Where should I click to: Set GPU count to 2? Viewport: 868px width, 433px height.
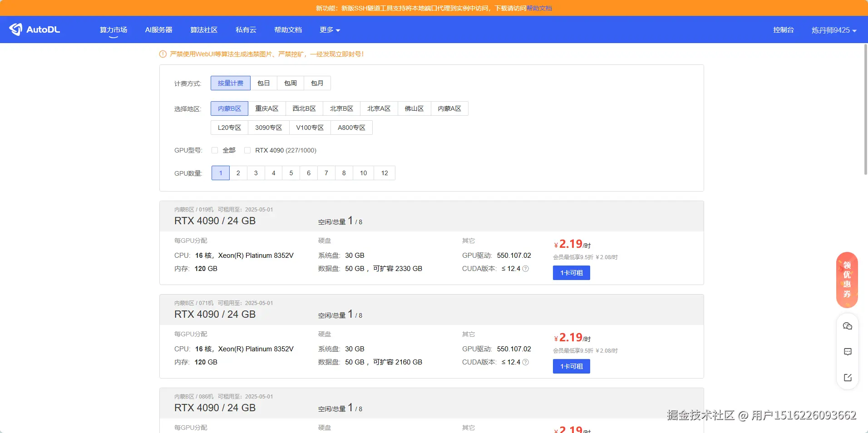[238, 173]
